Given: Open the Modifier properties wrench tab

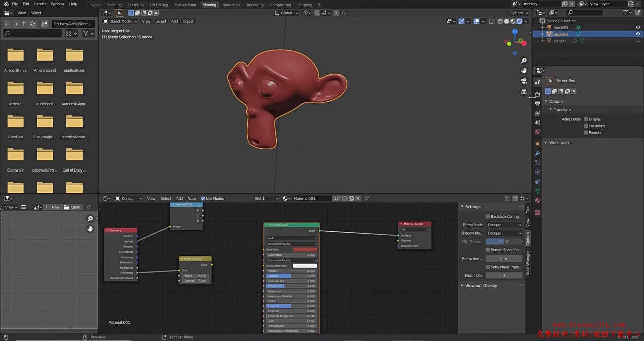Looking at the screenshot, I should point(537,153).
